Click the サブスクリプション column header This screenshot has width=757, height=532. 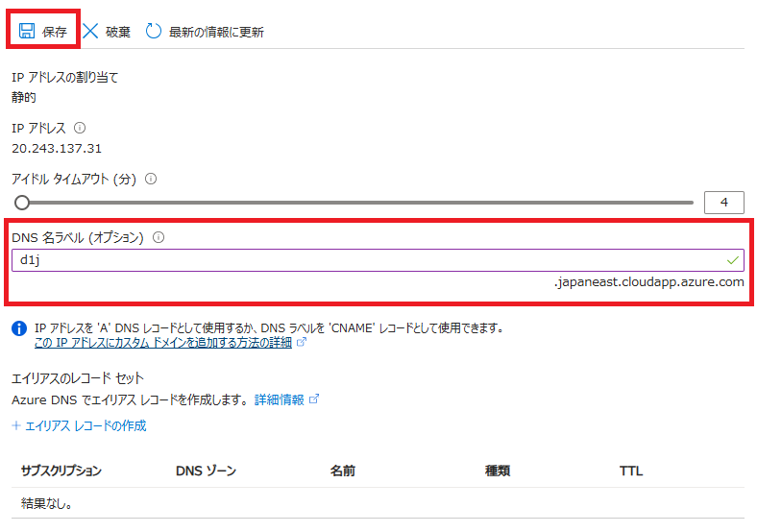click(x=61, y=471)
